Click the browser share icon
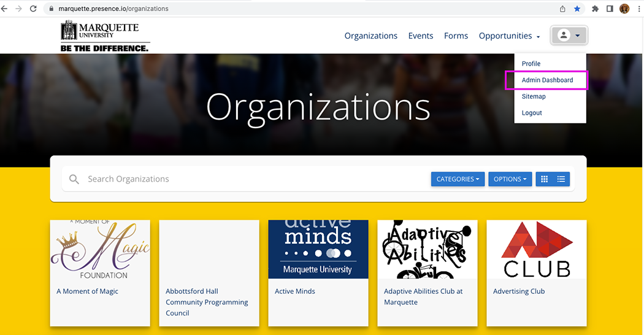 [562, 9]
